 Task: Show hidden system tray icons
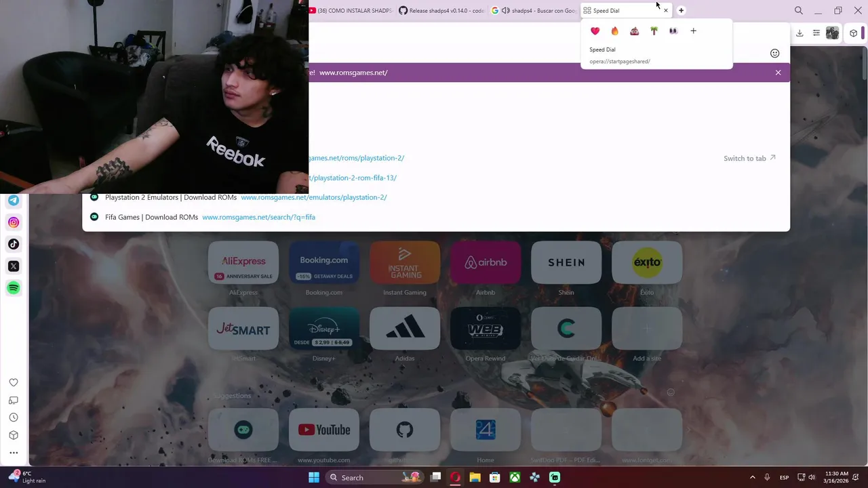(x=752, y=478)
